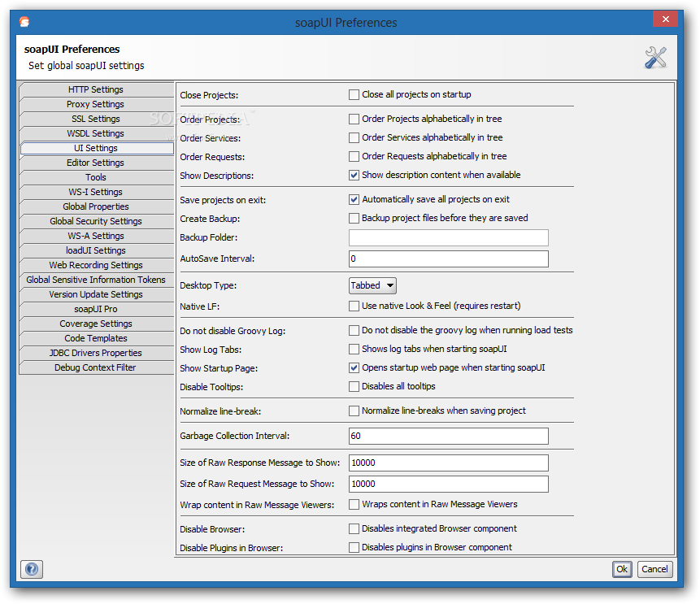Switch to SSL Settings tab
This screenshot has width=700, height=604.
pos(96,119)
